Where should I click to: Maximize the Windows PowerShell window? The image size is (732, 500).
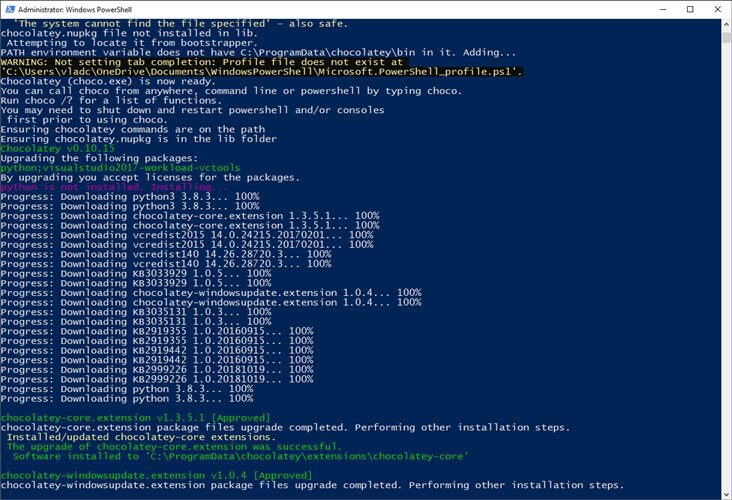690,9
